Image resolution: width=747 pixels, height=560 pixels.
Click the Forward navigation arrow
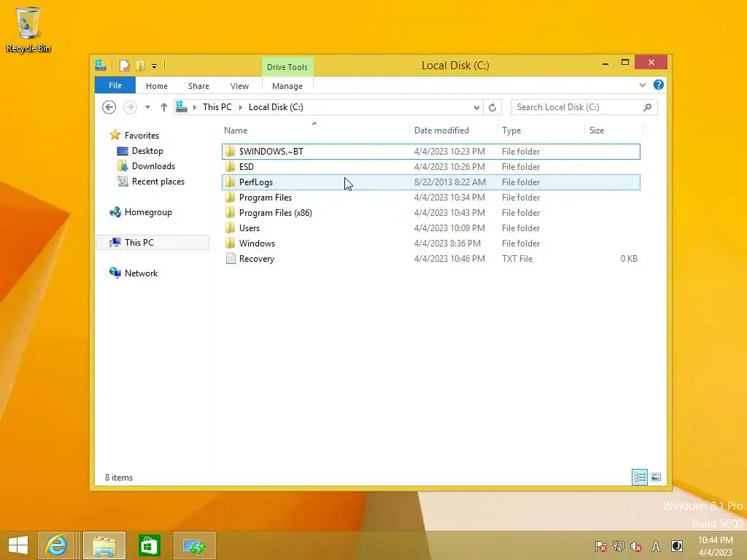pyautogui.click(x=130, y=107)
